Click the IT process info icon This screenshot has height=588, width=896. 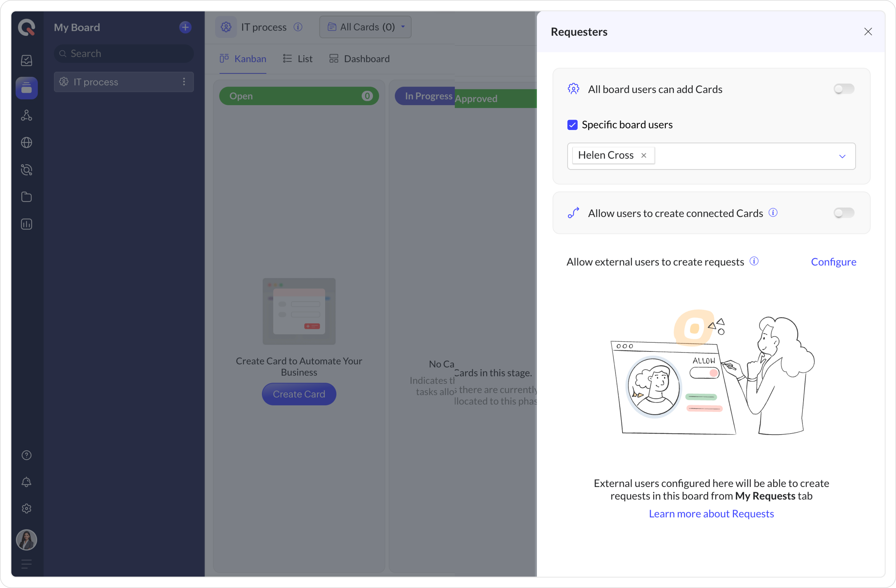tap(298, 27)
